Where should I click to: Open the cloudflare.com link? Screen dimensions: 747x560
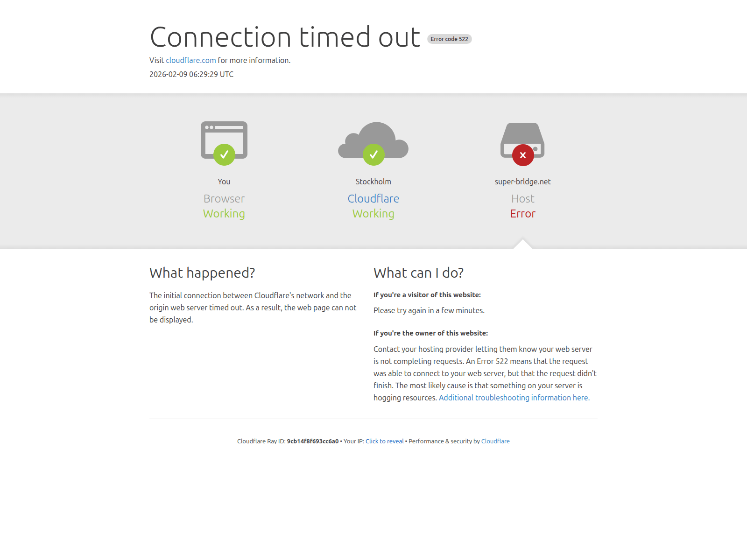click(191, 60)
